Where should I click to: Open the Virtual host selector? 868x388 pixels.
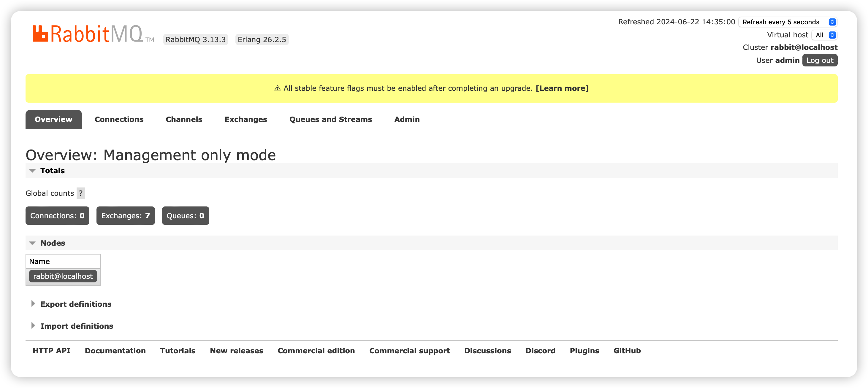click(x=825, y=35)
